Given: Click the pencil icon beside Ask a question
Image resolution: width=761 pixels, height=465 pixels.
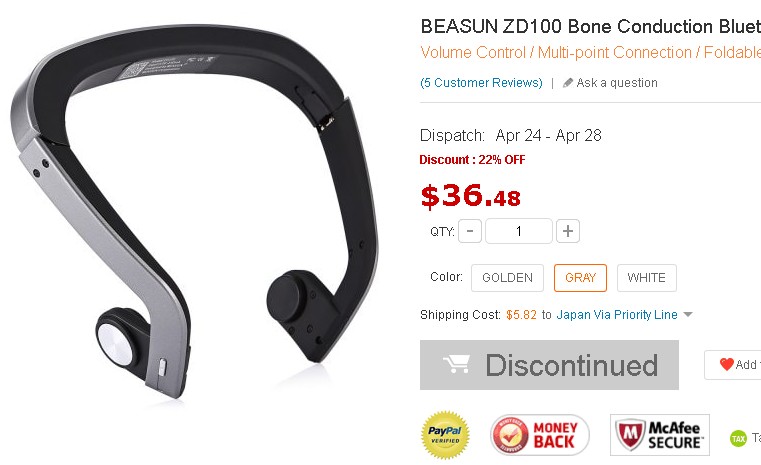Looking at the screenshot, I should point(567,83).
